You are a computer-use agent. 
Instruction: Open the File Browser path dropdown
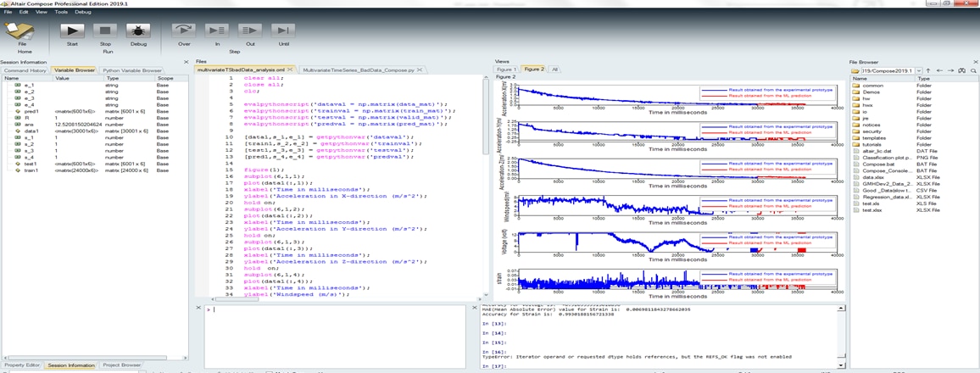[918, 70]
